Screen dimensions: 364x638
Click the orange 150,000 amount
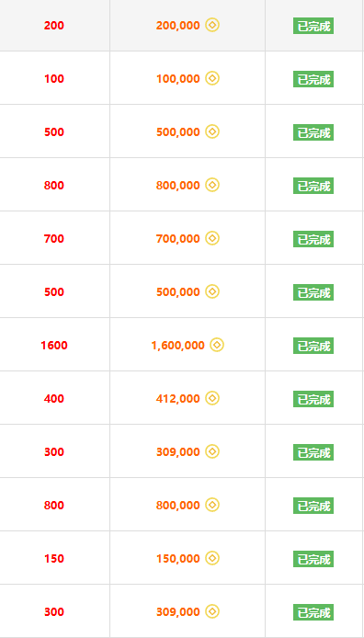177,559
